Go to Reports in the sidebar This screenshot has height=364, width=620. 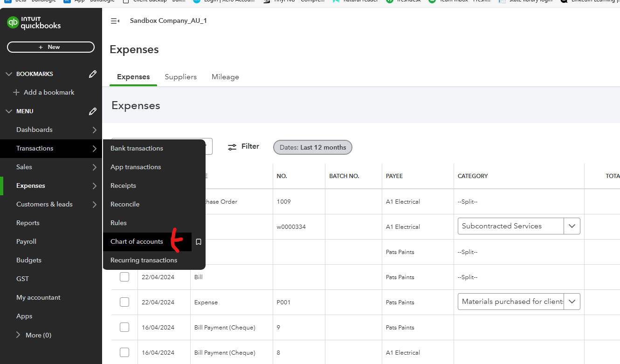[x=28, y=223]
